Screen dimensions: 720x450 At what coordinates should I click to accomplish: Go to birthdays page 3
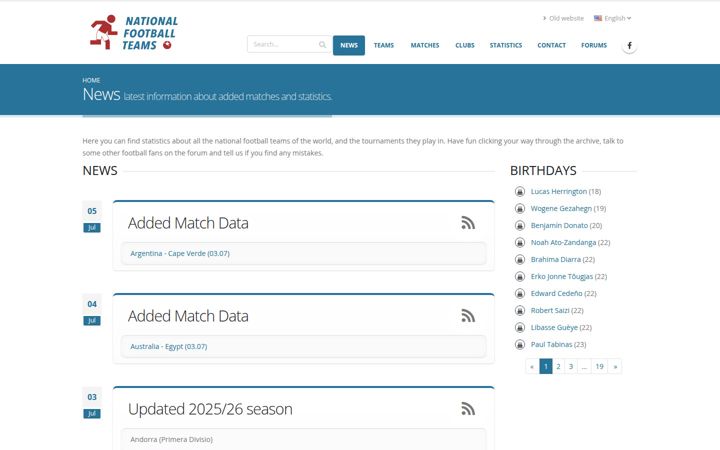(571, 366)
